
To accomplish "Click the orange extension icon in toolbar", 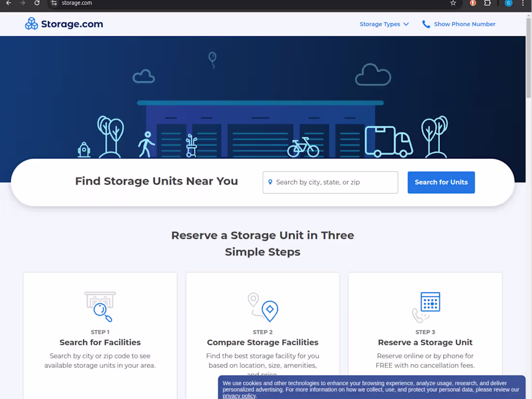I will 473,3.
